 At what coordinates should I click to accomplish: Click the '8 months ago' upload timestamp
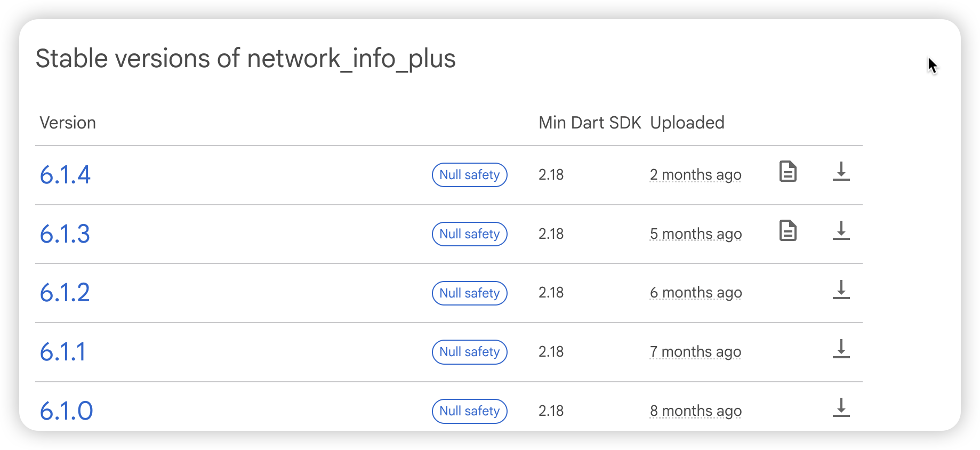tap(696, 411)
